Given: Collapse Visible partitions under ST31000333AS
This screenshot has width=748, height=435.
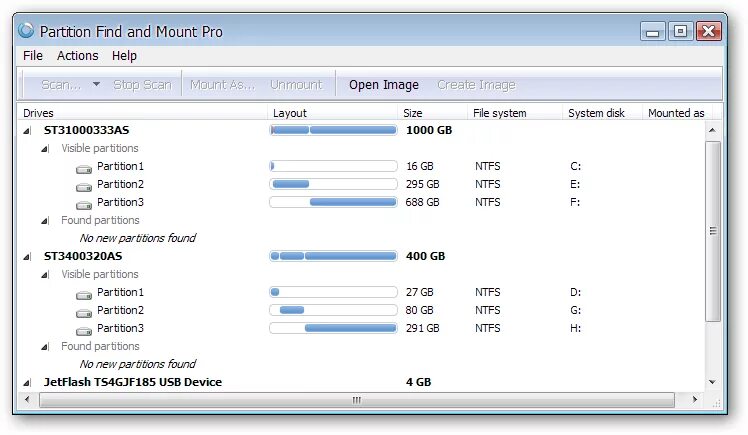Looking at the screenshot, I should [45, 149].
